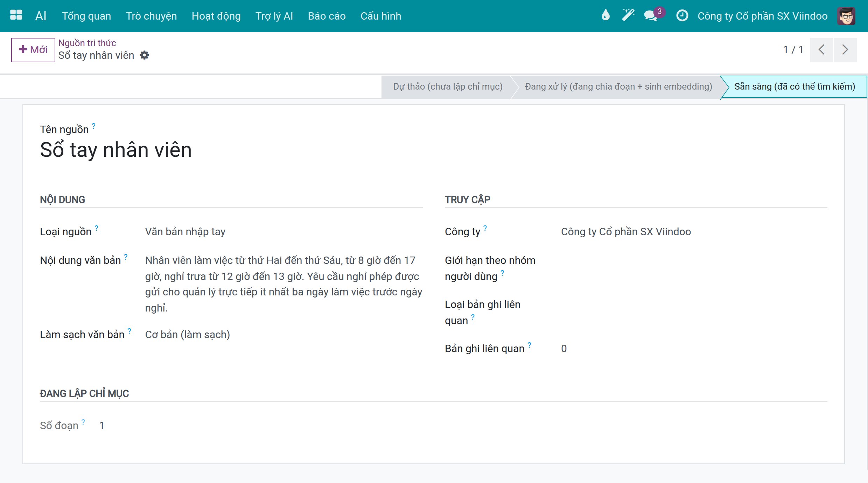This screenshot has width=868, height=483.
Task: Open the Hoạt động menu
Action: tap(216, 16)
